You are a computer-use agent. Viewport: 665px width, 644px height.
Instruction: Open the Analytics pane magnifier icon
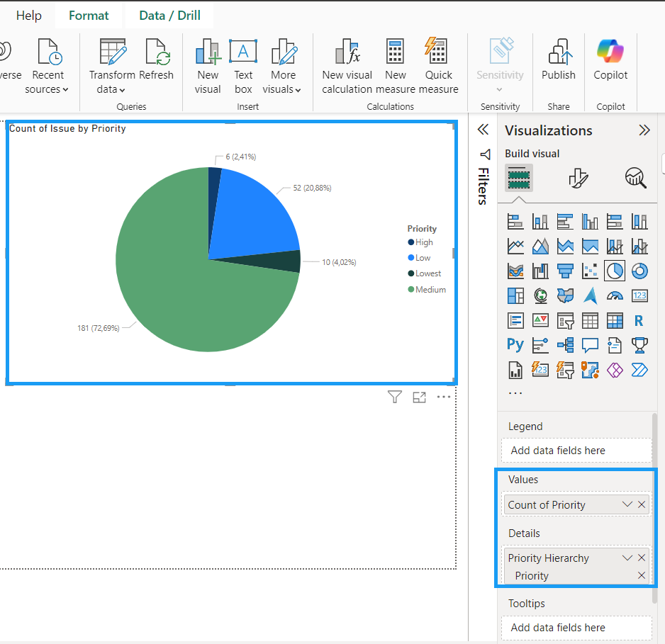tap(635, 178)
